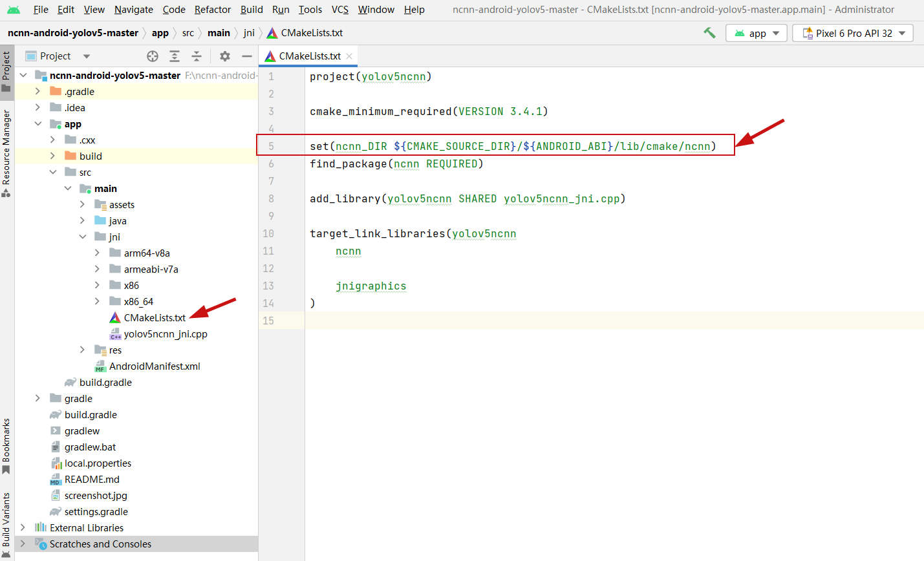Expand the arm64-v8a folder
924x561 pixels.
97,253
